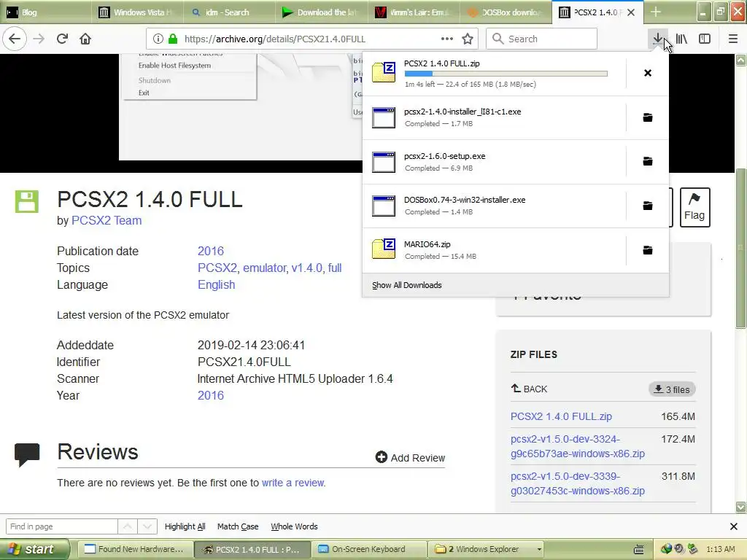The width and height of the screenshot is (747, 560).
Task: Open the English language link
Action: pyautogui.click(x=216, y=284)
